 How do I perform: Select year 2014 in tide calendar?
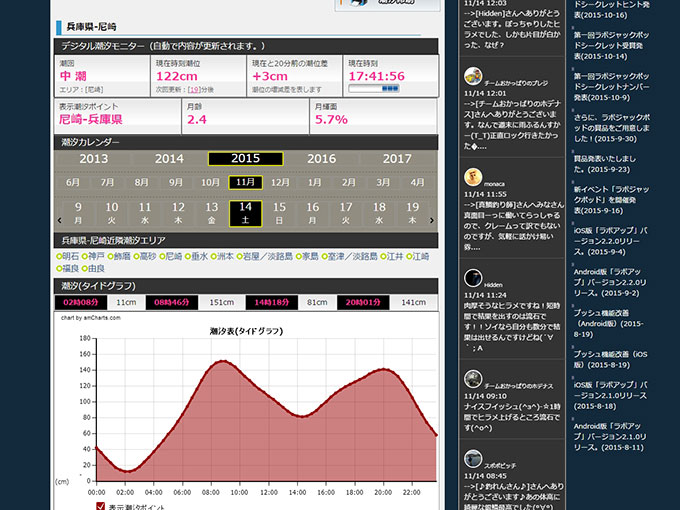169,159
